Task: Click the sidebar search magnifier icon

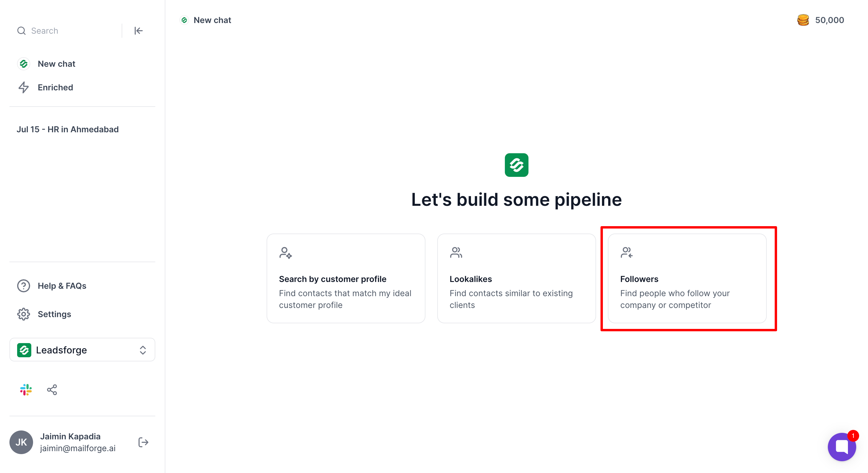Action: pyautogui.click(x=21, y=31)
